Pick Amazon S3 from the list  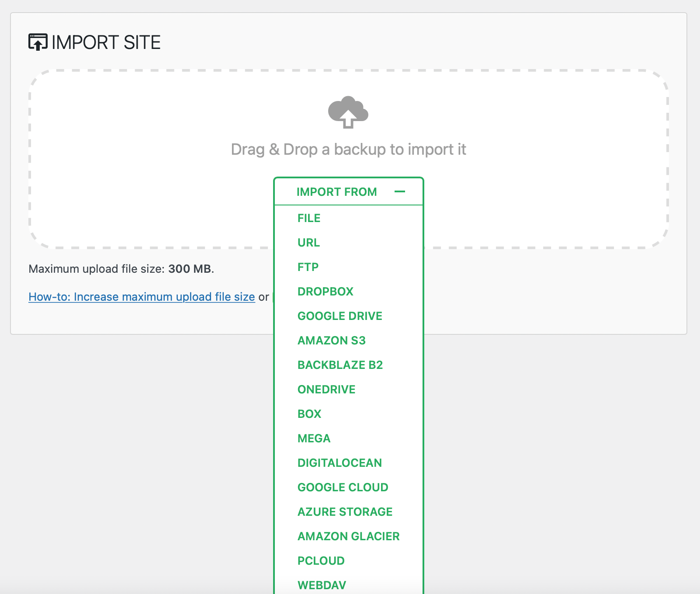point(332,340)
